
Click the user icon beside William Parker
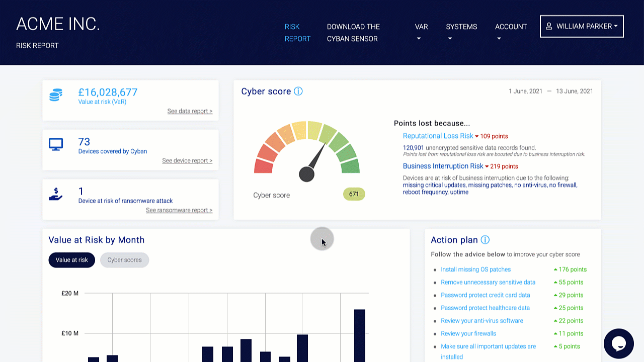click(x=549, y=26)
